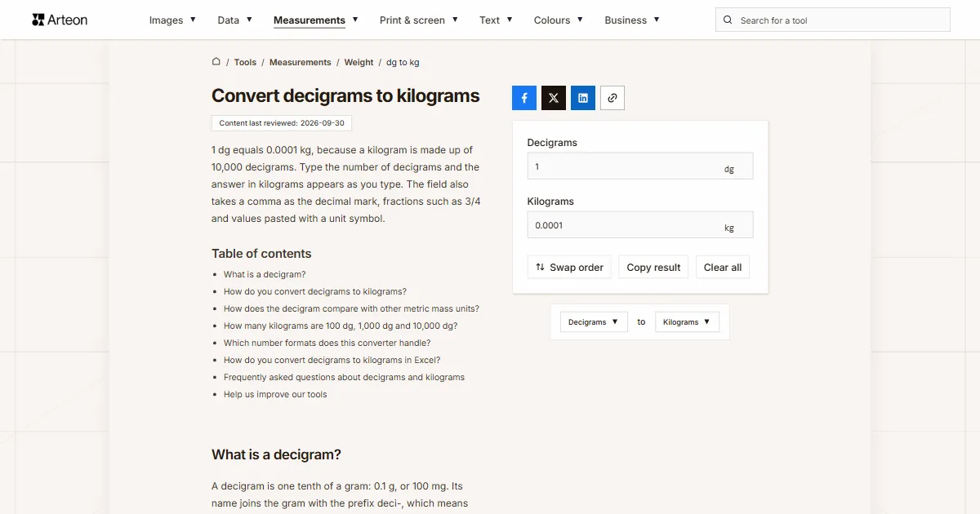This screenshot has height=514, width=980.
Task: Click Swap order button
Action: click(x=569, y=268)
